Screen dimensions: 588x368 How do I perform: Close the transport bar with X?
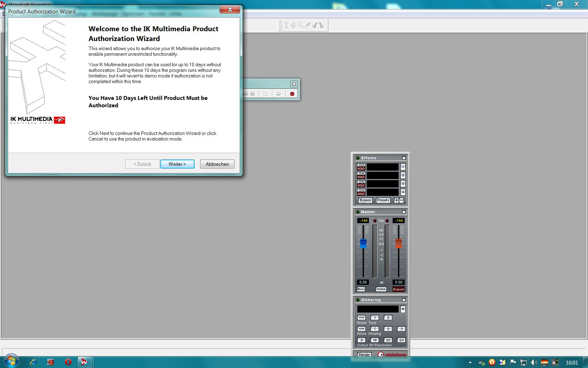point(294,84)
